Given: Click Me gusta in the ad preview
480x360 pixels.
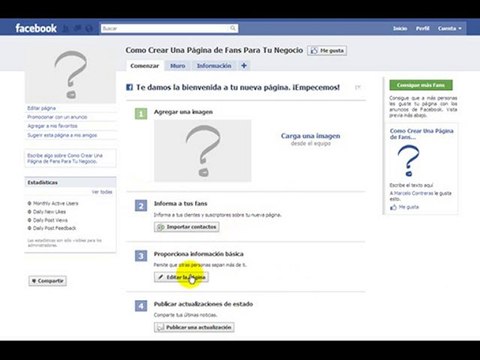Looking at the screenshot, I should [404, 207].
